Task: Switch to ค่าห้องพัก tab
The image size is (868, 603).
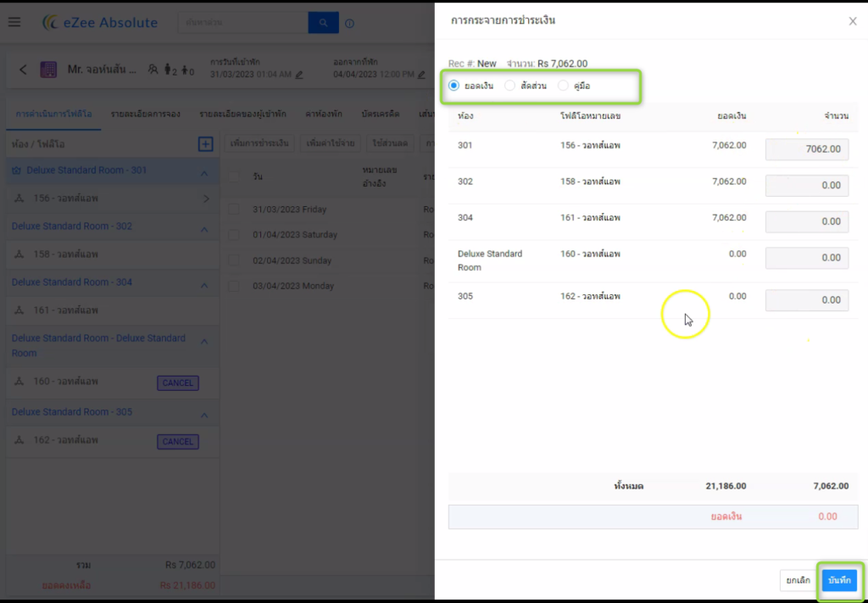Action: click(324, 114)
